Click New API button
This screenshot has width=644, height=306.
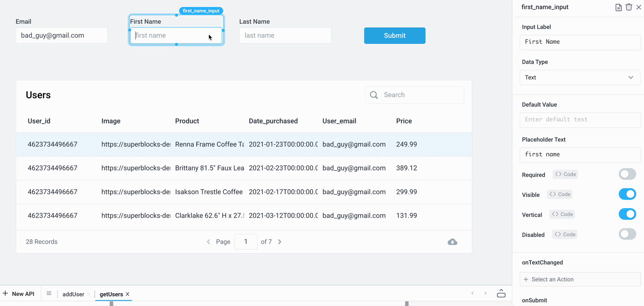pyautogui.click(x=19, y=294)
